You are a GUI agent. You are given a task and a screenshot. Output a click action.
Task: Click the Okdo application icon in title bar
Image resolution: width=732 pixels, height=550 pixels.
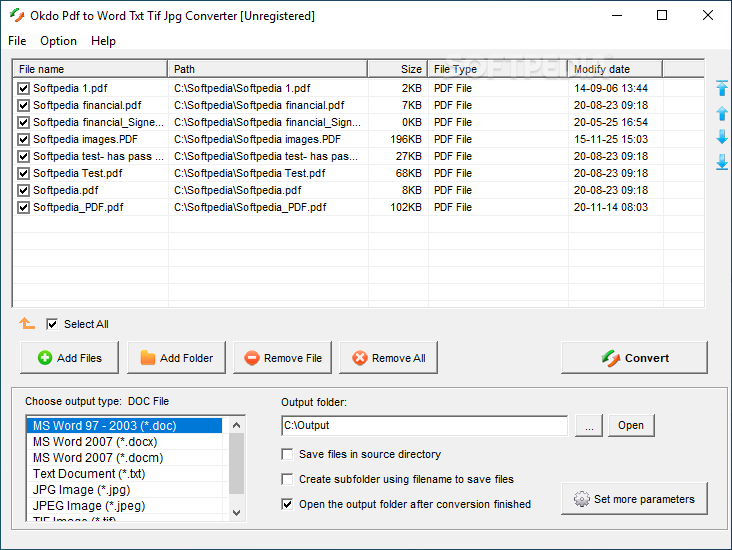17,15
